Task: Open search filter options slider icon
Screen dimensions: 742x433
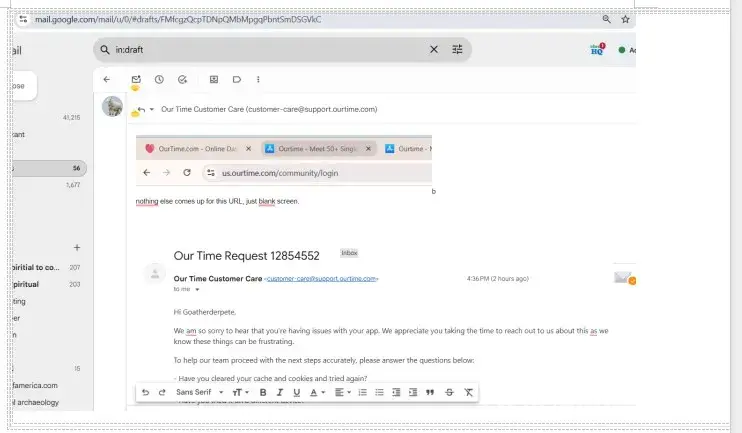Action: pyautogui.click(x=457, y=49)
